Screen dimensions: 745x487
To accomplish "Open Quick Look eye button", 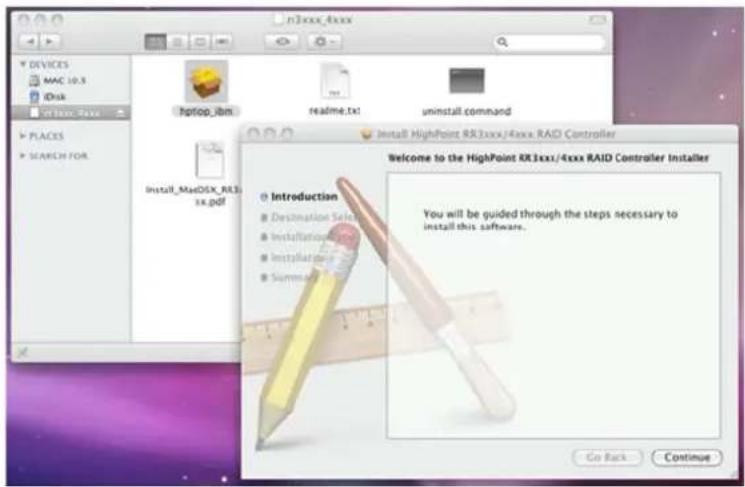I will coord(282,42).
